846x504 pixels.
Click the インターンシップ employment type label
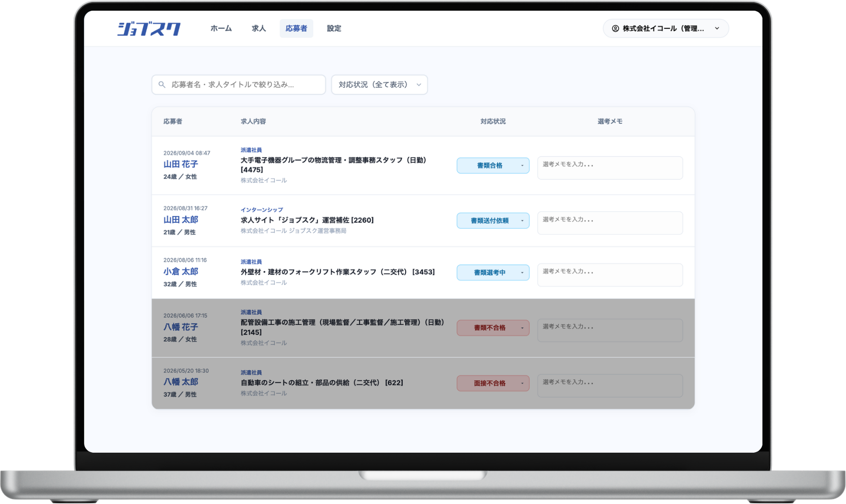coord(262,210)
